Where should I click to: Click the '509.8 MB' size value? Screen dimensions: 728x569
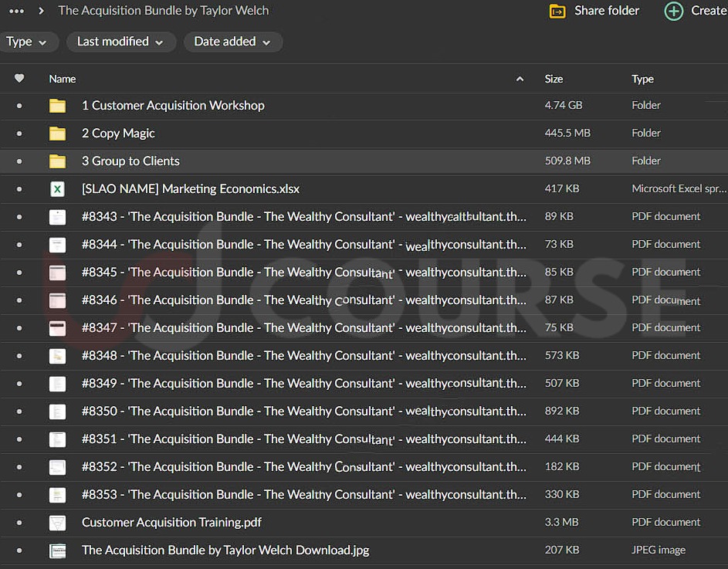567,161
